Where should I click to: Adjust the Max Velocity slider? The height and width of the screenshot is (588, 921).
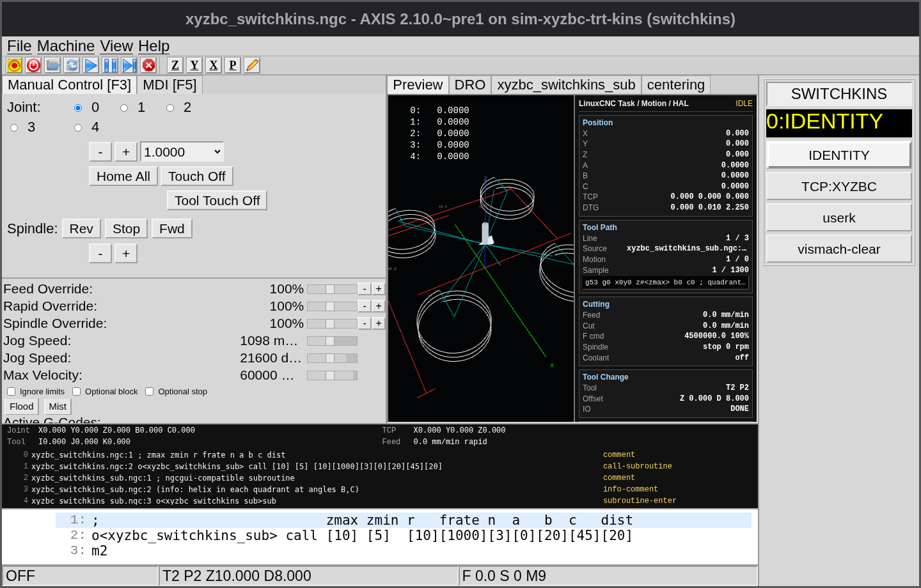(x=332, y=375)
